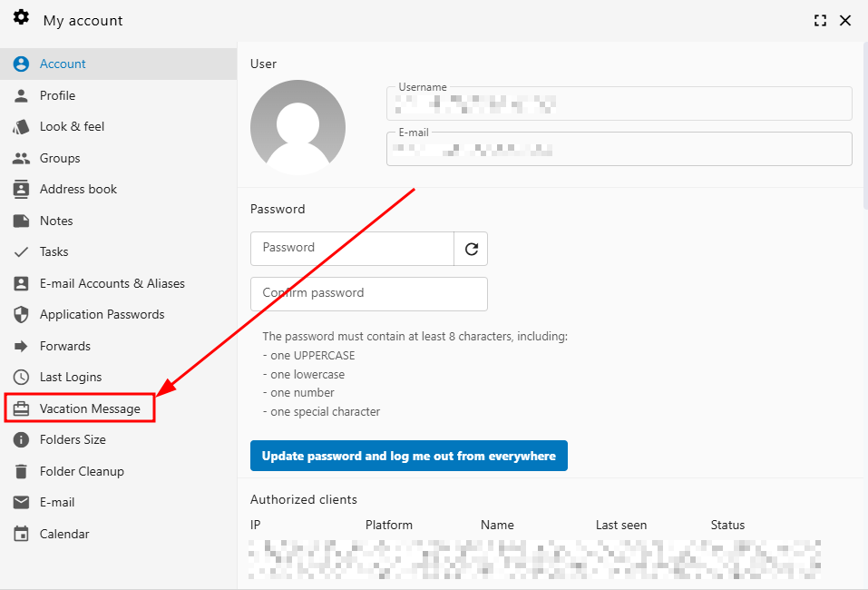
Task: Open the Forwards section
Action: point(65,346)
